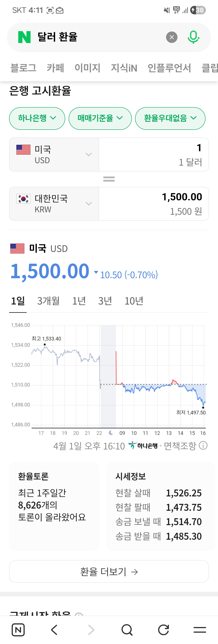Image resolution: width=218 pixels, height=644 pixels.
Task: Open search with bottom magnifier icon
Action: (x=127, y=629)
